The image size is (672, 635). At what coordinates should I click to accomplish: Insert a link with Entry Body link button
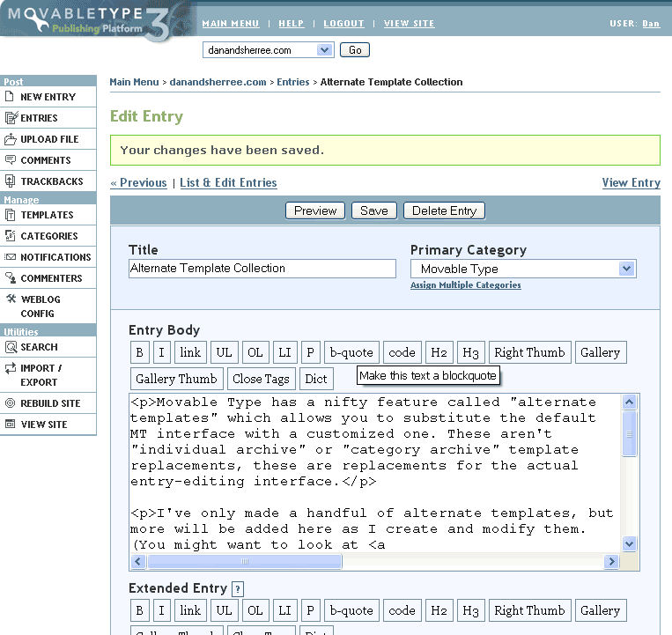click(x=190, y=352)
